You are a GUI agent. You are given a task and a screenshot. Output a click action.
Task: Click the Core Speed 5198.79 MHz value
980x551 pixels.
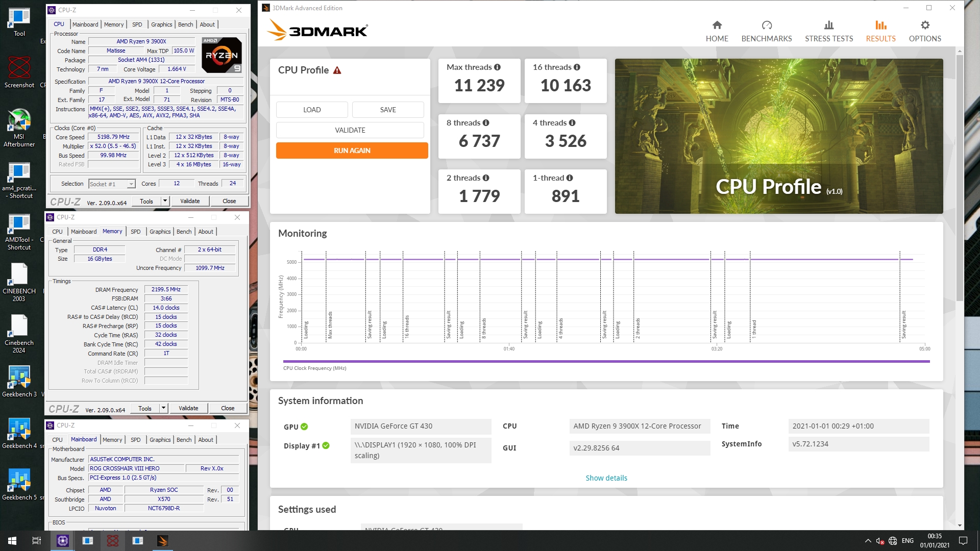[x=113, y=137]
